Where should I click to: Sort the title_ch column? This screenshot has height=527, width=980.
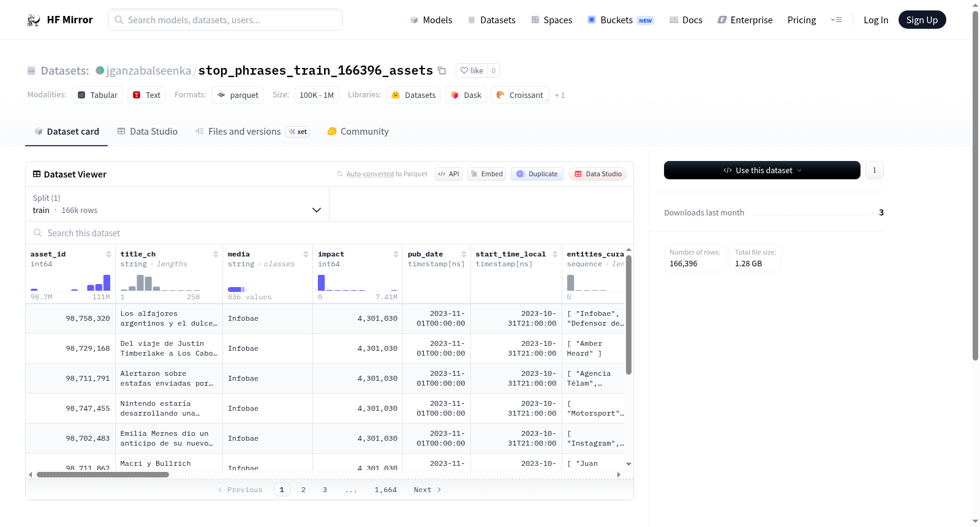tap(216, 254)
